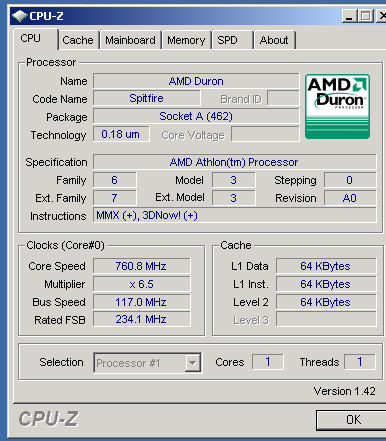Click the Specification field showing AMD Athlon

click(x=234, y=162)
